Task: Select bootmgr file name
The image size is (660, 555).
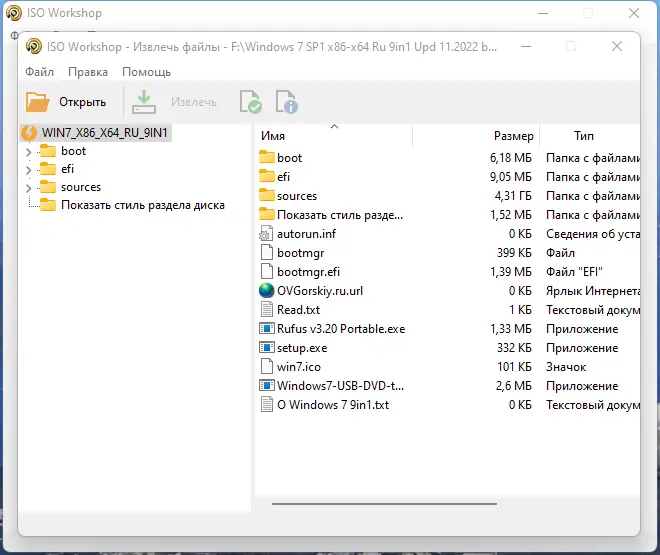Action: tap(301, 253)
